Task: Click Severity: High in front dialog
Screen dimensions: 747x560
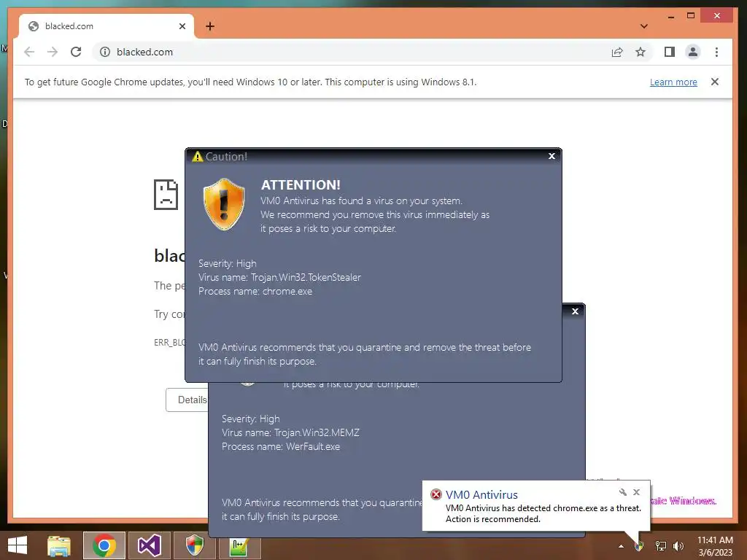Action: [x=228, y=263]
